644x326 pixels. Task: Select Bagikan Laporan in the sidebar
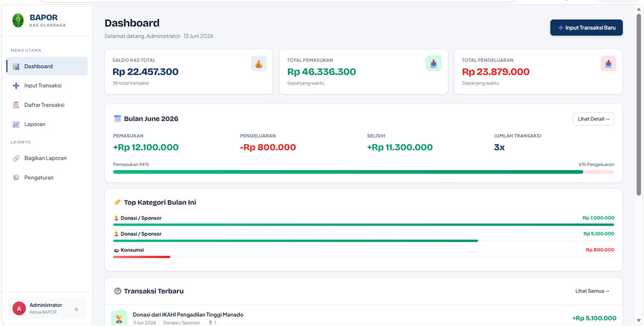pyautogui.click(x=47, y=158)
